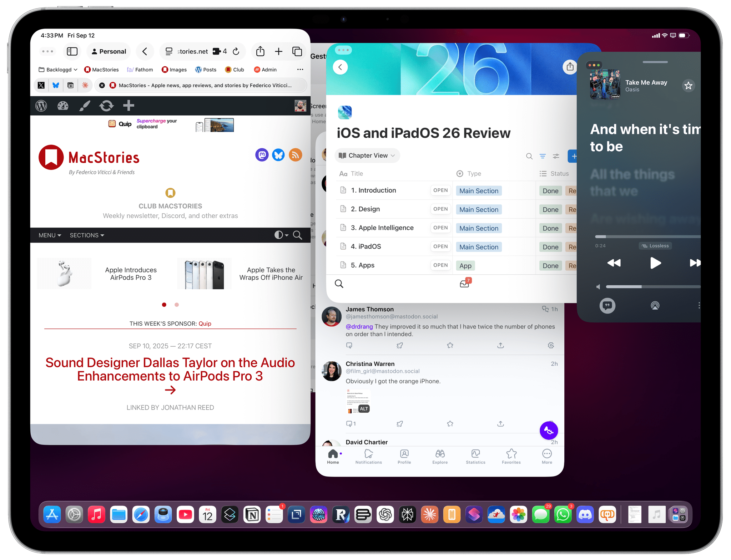Open the MENU dropdown on MacStories
This screenshot has height=560, width=731.
tap(50, 235)
